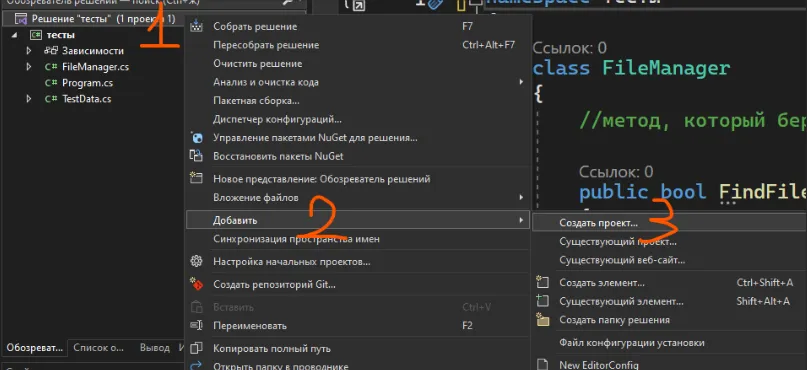Switch to the Обозреват... tab
Screen dimensions: 807x370
pos(34,348)
